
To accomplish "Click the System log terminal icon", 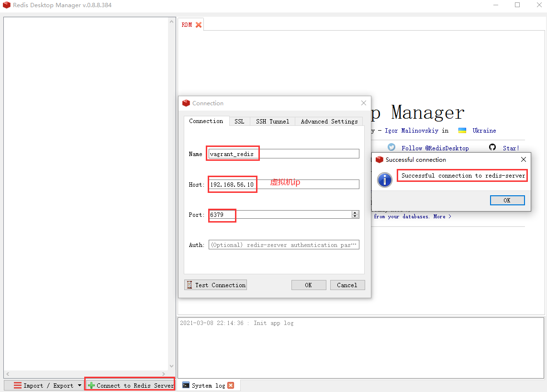I will point(186,385).
